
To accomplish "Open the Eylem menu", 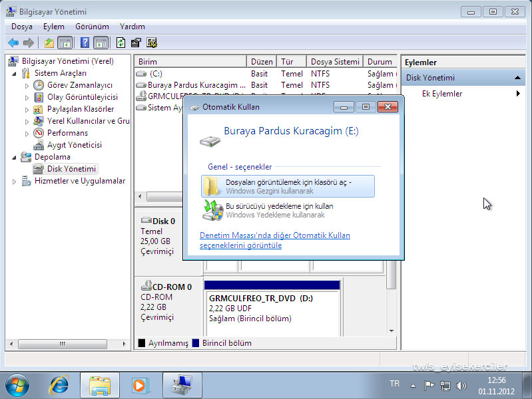I will coord(54,27).
